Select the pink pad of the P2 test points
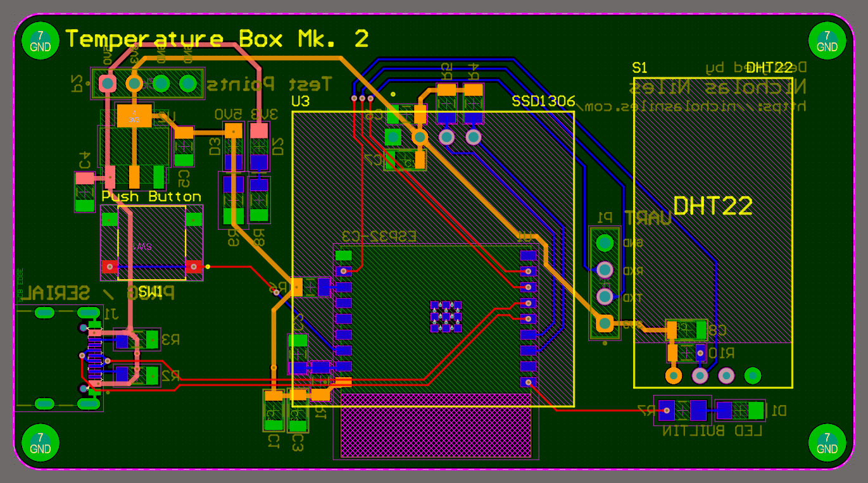 [107, 83]
